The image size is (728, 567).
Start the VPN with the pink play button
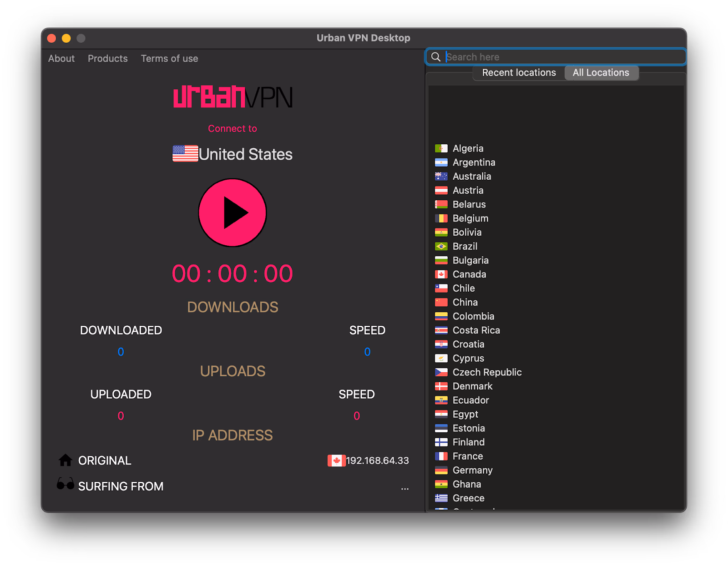point(233,213)
